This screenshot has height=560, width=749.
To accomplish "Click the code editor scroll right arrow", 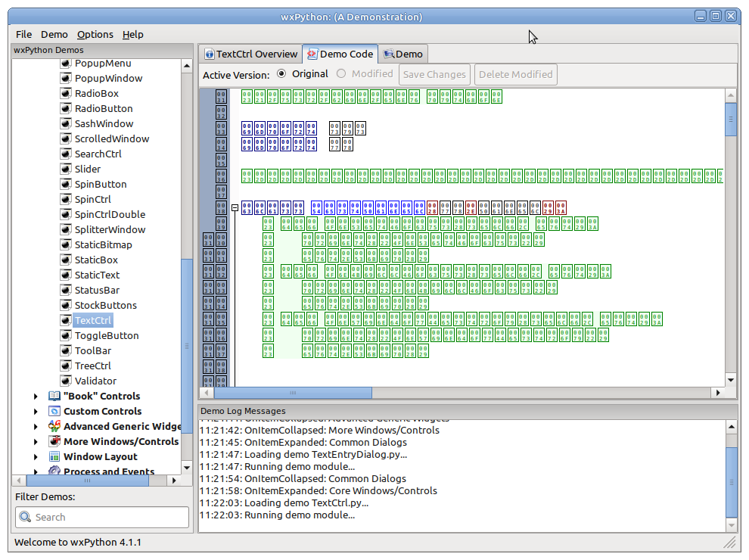I will pyautogui.click(x=717, y=393).
